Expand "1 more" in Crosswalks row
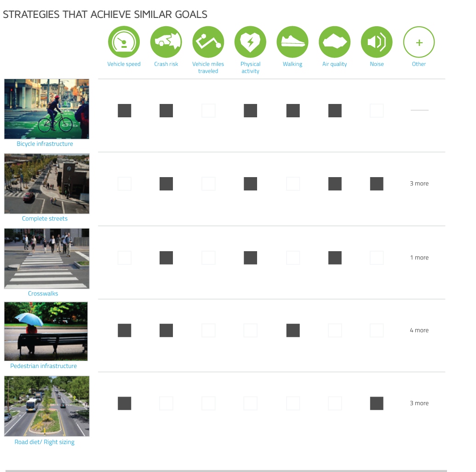 pos(419,258)
